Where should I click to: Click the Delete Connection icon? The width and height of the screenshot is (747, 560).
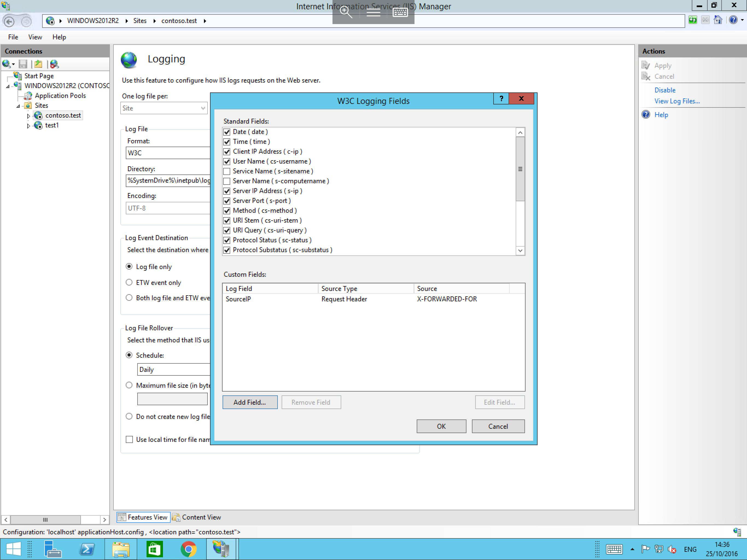coord(54,64)
